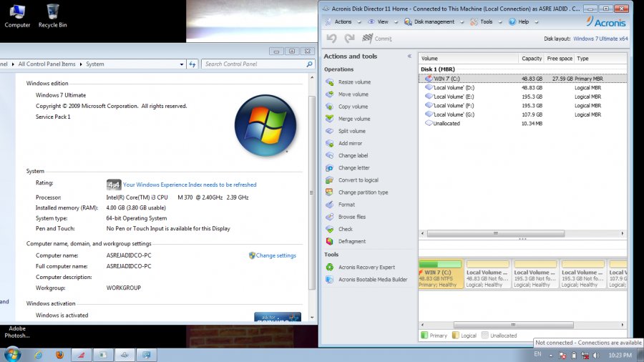Click the Copy volume operation icon
644x362 pixels.
[x=329, y=107]
